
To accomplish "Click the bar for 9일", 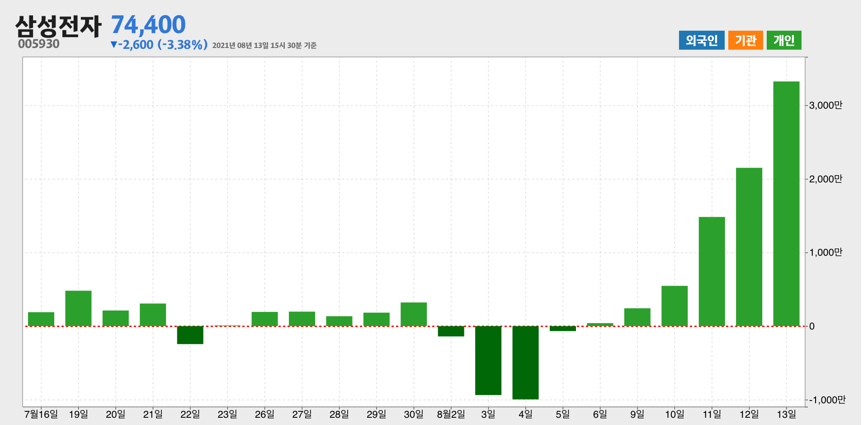I will click(637, 317).
